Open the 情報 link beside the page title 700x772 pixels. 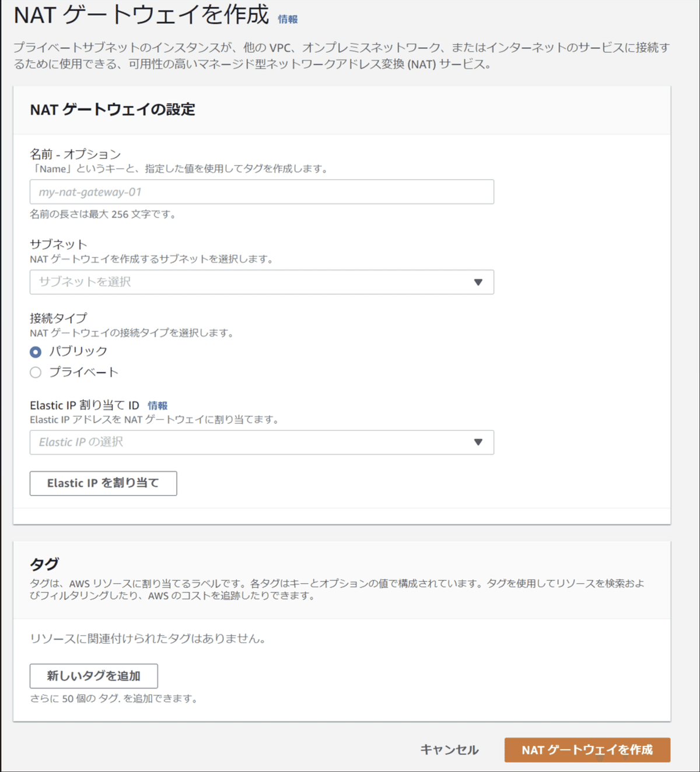[x=288, y=19]
